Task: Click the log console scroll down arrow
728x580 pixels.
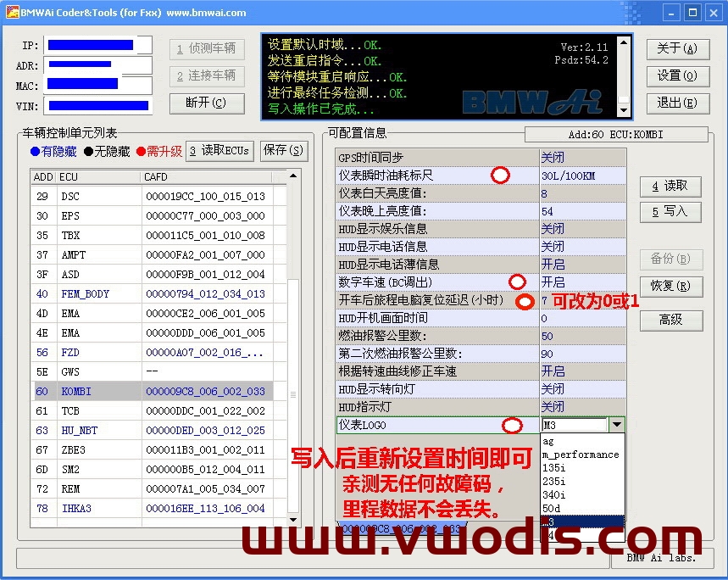Action: [x=624, y=110]
